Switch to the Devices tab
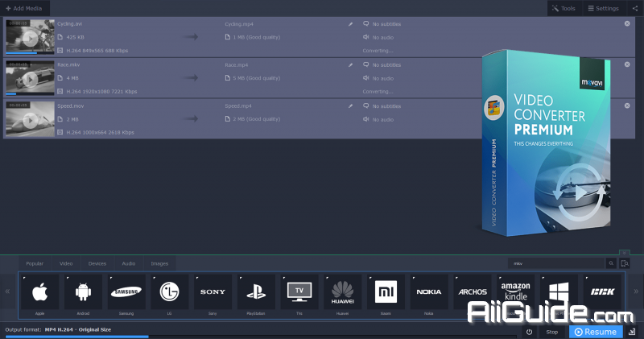This screenshot has height=339, width=644. (97, 263)
